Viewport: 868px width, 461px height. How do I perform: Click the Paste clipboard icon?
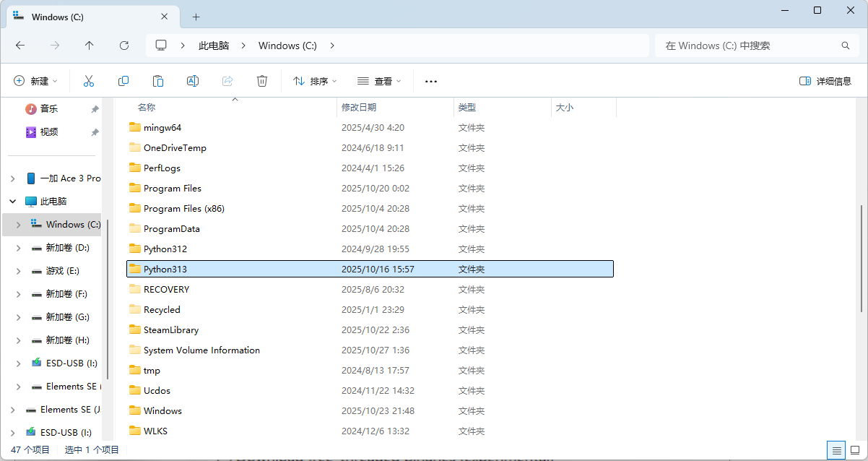pos(158,81)
